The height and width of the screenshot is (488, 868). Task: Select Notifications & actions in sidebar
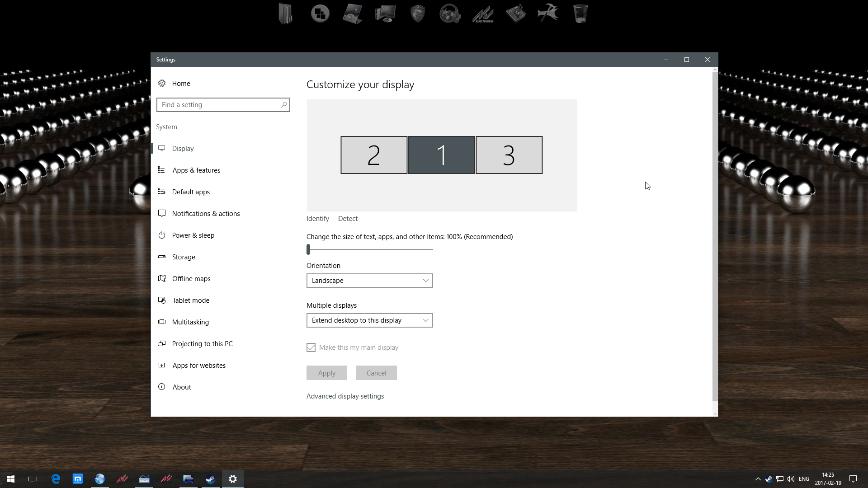(x=206, y=213)
